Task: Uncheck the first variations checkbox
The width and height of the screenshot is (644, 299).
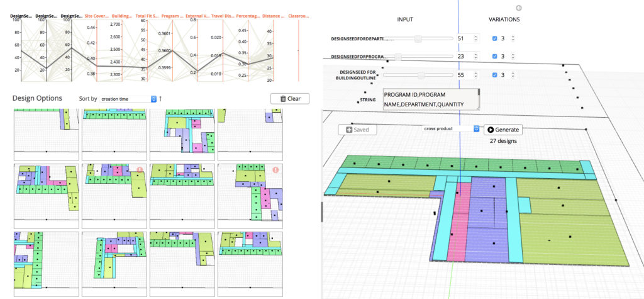Action: point(494,39)
